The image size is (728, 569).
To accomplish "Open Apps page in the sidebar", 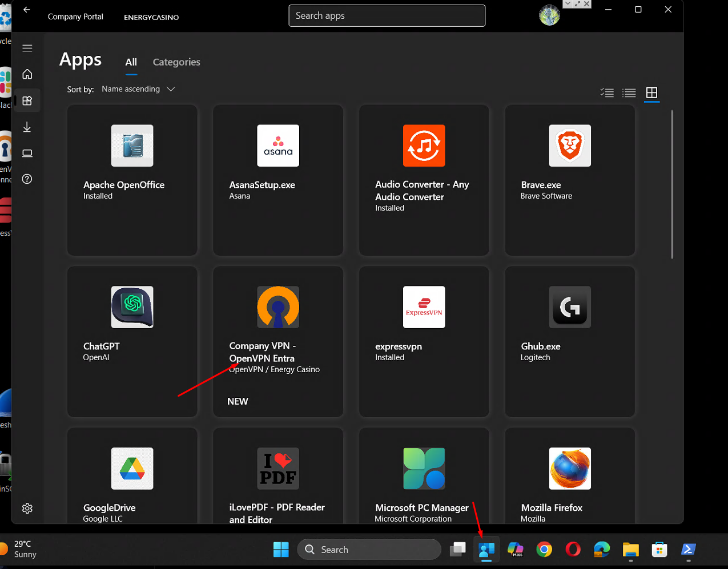I will pos(27,101).
